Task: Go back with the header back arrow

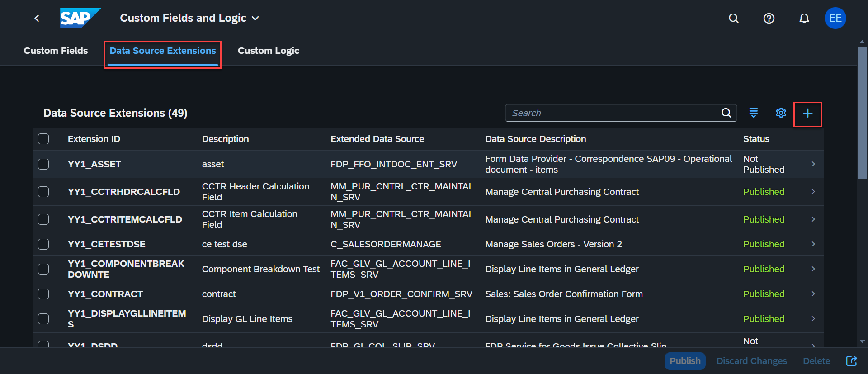Action: pyautogui.click(x=37, y=18)
